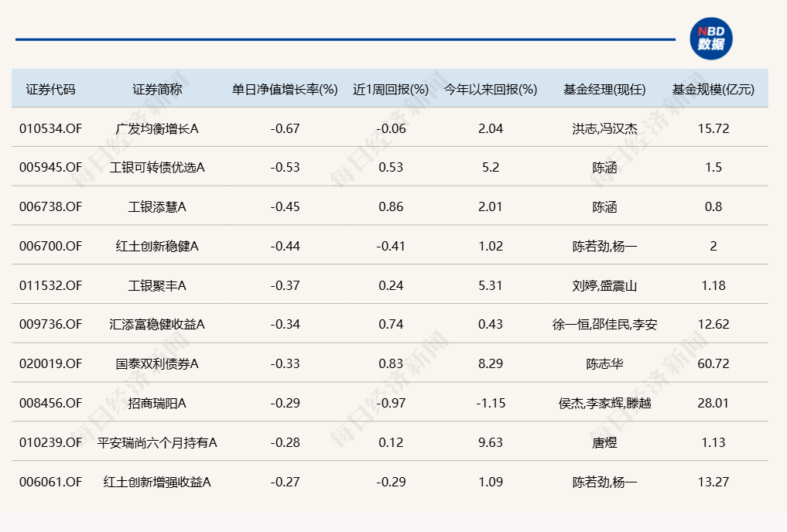Select fund code 006061.OF
The width and height of the screenshot is (787, 532).
[x=50, y=482]
